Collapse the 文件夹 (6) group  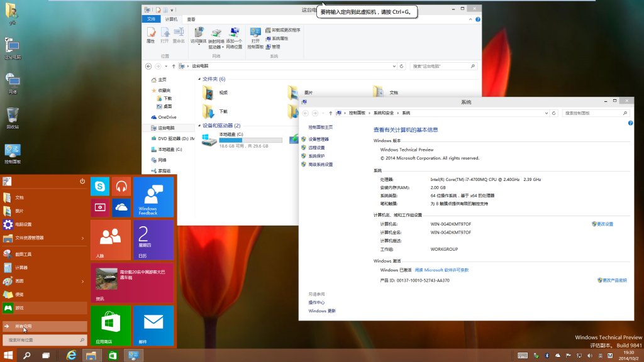pyautogui.click(x=199, y=79)
